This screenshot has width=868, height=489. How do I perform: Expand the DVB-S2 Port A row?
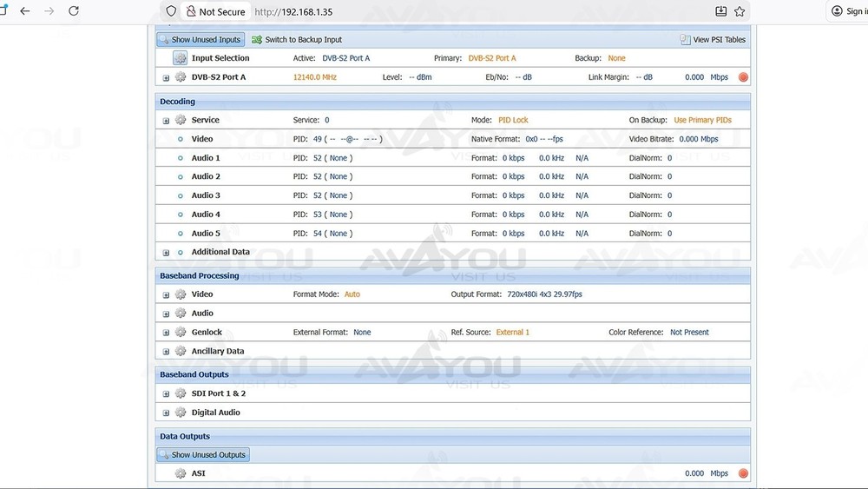[166, 77]
